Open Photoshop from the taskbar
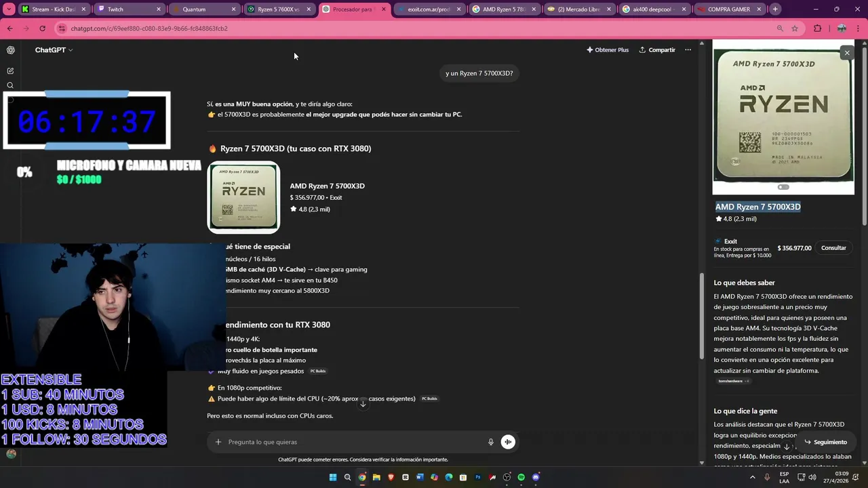Image resolution: width=868 pixels, height=488 pixels. [x=478, y=477]
